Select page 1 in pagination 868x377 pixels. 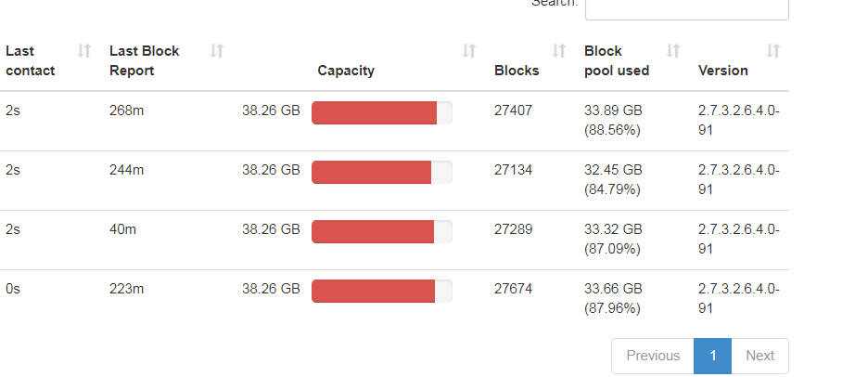coord(712,356)
